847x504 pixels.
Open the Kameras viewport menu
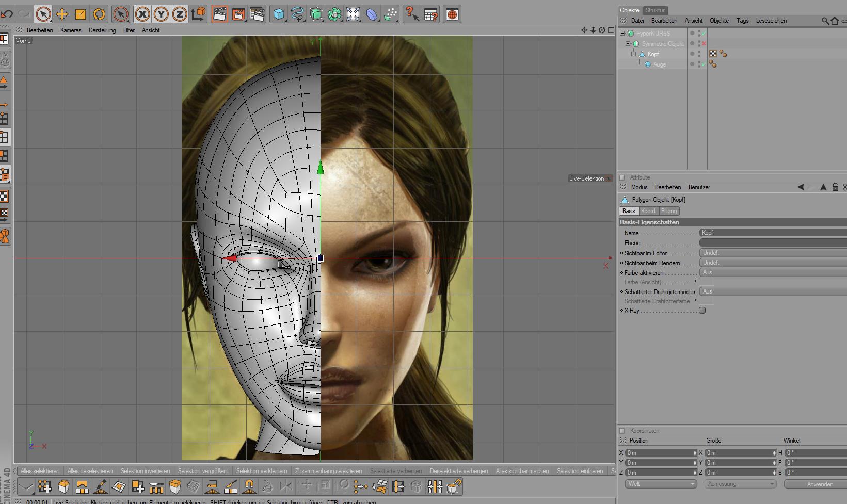(71, 30)
